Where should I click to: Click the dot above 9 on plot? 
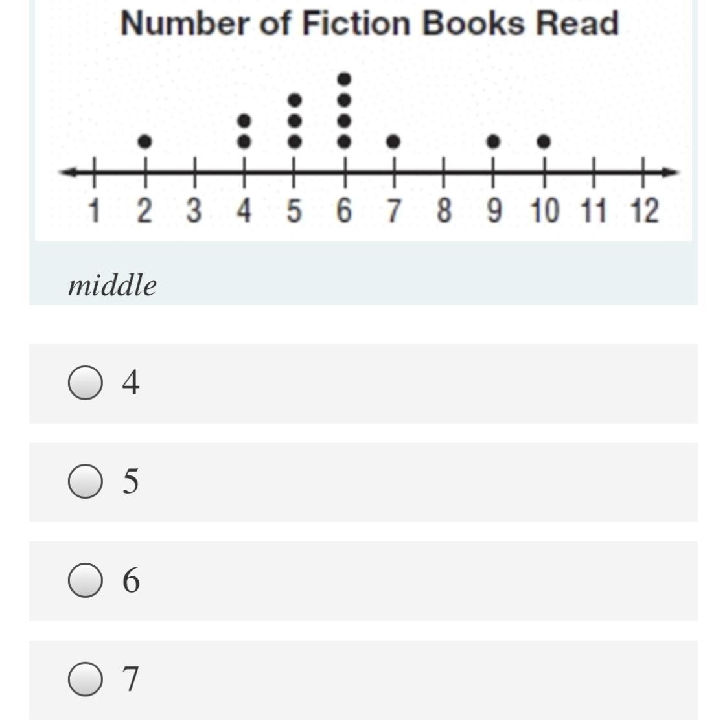[493, 141]
